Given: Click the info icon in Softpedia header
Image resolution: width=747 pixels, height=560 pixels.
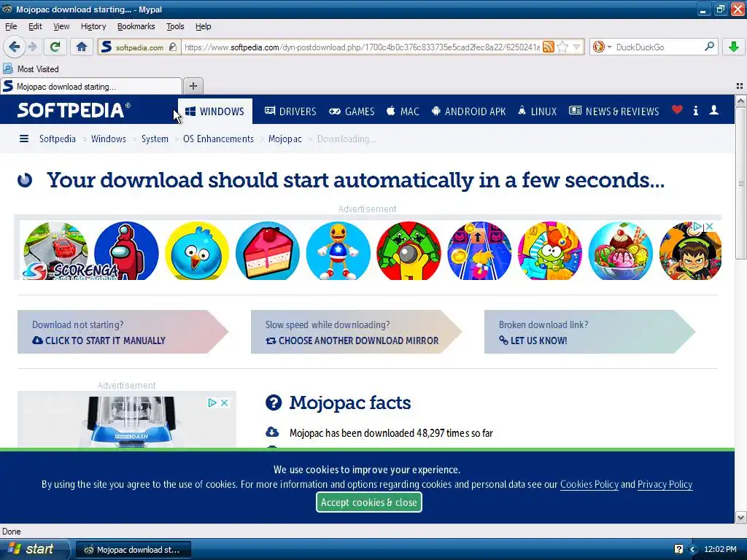Looking at the screenshot, I should [x=695, y=111].
